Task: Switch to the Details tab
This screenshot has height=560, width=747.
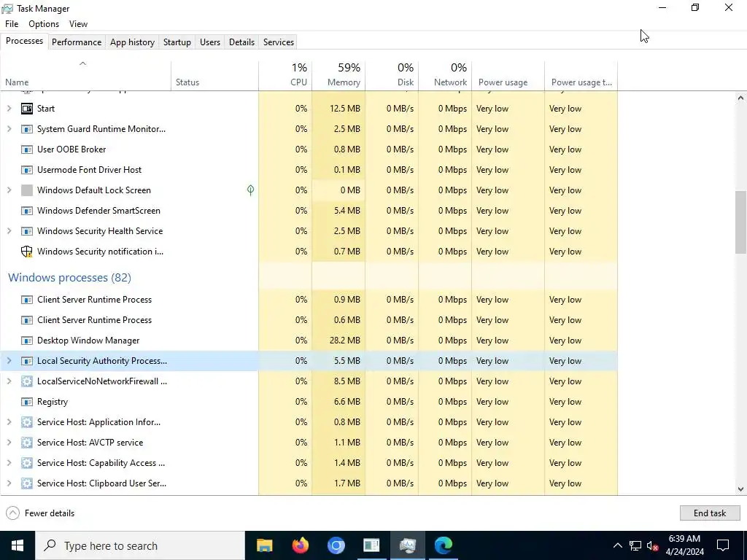Action: click(241, 42)
